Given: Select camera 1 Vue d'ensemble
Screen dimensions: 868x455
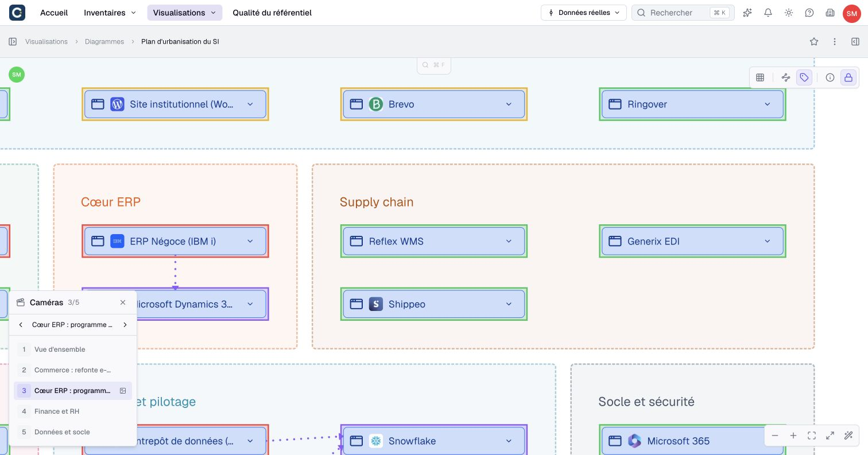Looking at the screenshot, I should point(73,349).
